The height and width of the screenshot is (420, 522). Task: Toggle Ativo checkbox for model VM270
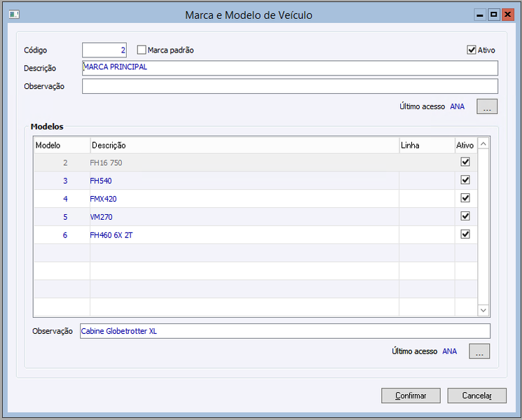click(465, 216)
